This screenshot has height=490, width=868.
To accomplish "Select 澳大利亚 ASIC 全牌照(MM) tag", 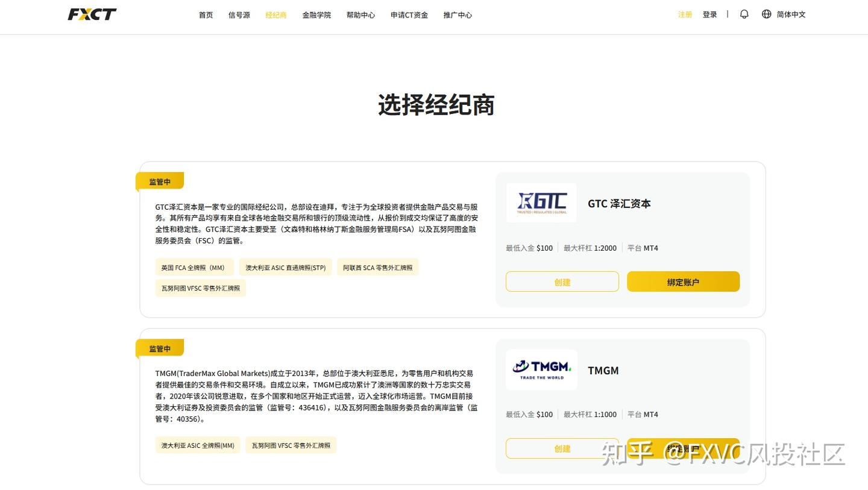I will (198, 445).
